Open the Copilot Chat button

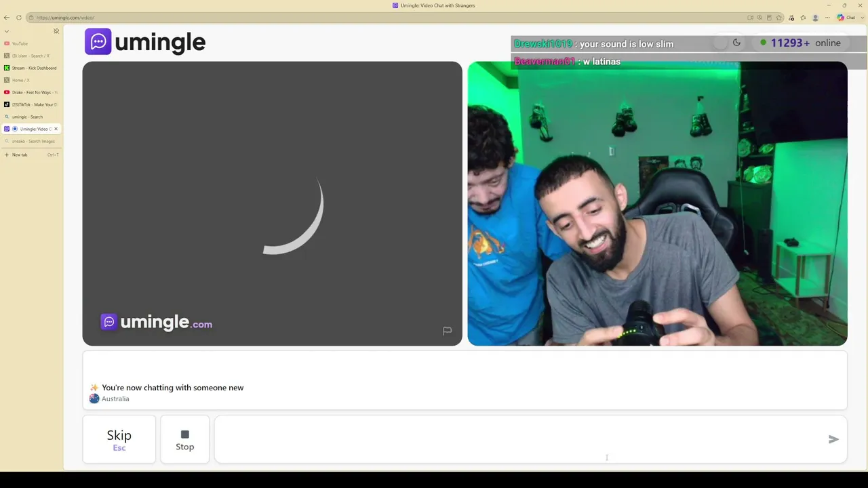coord(846,18)
